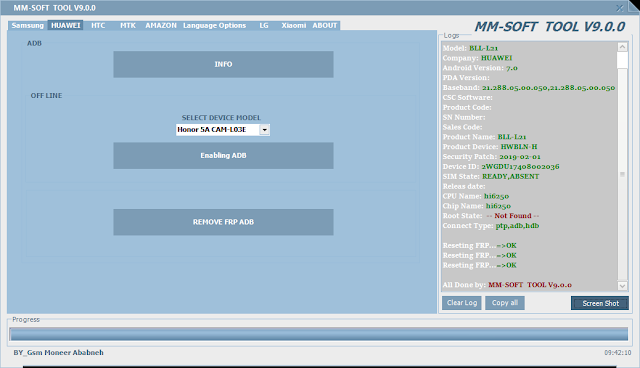Screen dimensions: 640x368
Task: Close the MM-SOFT TOOL window
Action: point(620,8)
